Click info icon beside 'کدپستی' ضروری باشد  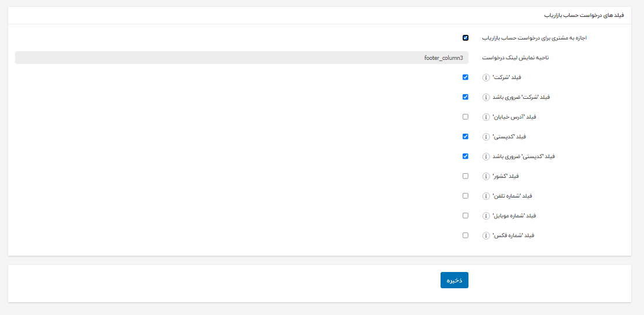point(486,156)
